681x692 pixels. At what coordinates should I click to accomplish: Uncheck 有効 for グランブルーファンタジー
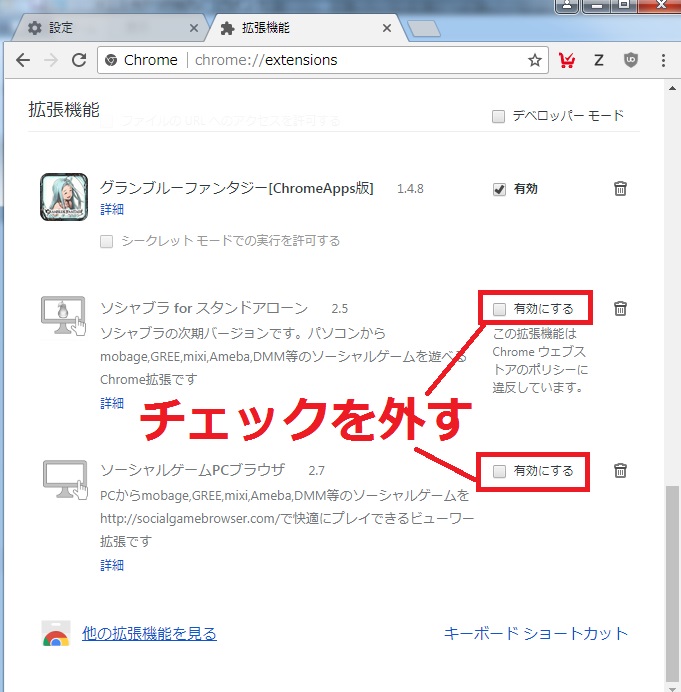tap(499, 189)
